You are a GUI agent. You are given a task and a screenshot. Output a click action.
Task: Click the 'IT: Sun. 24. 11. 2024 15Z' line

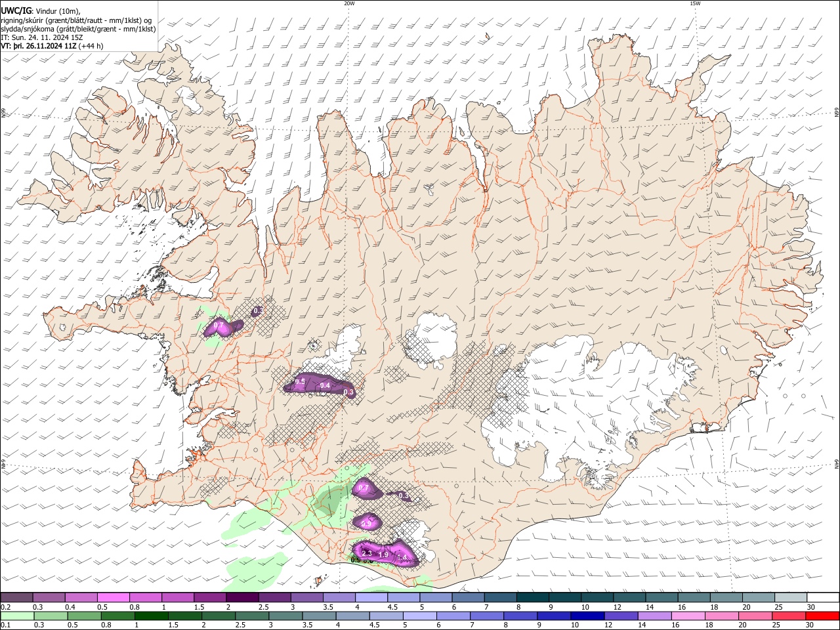tap(43, 37)
